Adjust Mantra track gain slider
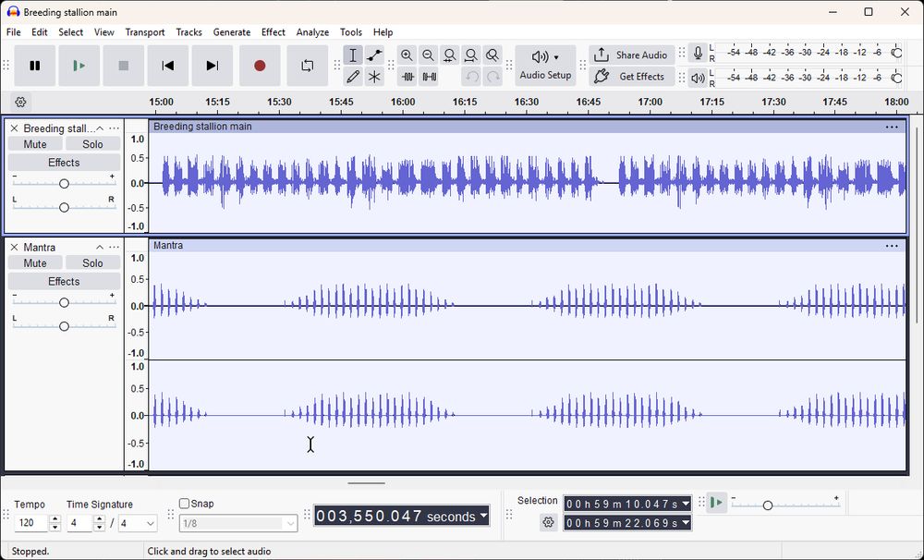924x560 pixels. coord(64,302)
